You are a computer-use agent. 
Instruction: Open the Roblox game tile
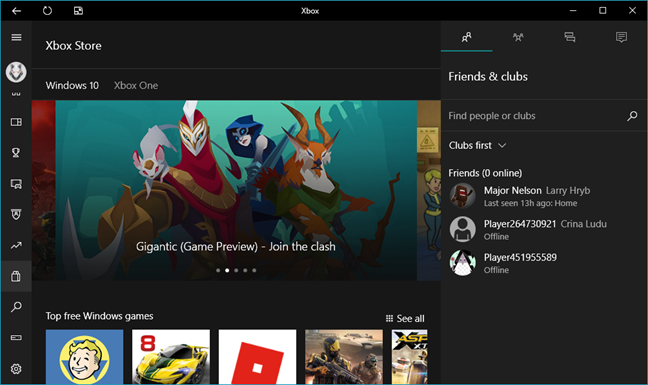[257, 357]
